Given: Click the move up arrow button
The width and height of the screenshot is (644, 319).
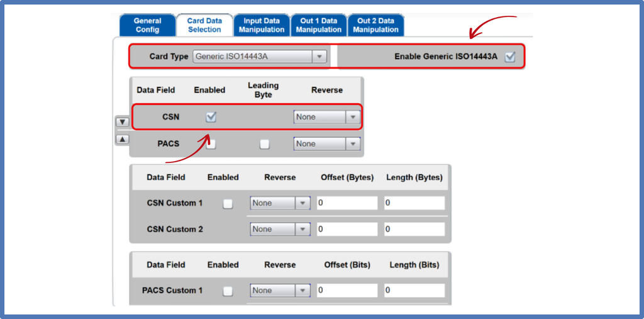Looking at the screenshot, I should (x=123, y=139).
